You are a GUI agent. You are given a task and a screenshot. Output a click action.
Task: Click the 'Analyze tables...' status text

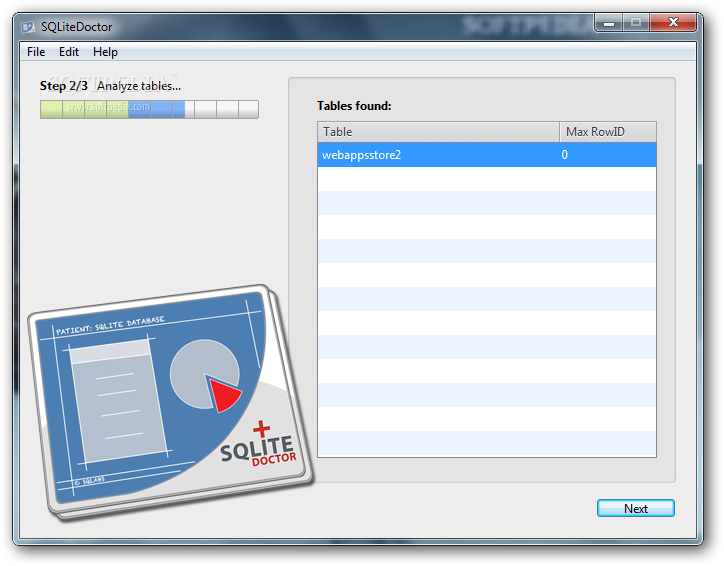coord(139,86)
